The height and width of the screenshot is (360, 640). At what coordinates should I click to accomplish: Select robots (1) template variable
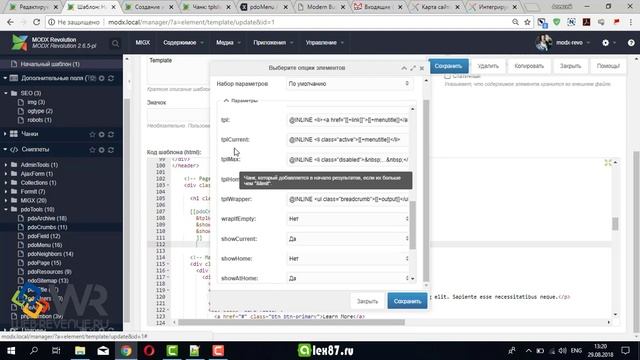click(40, 120)
